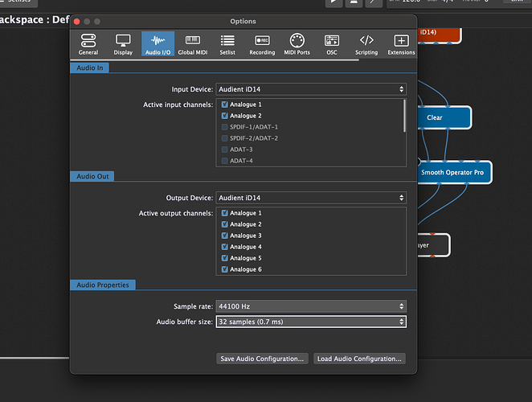Uncheck Analogue 3 output channel
Viewport: 532px width, 402px height.
224,236
